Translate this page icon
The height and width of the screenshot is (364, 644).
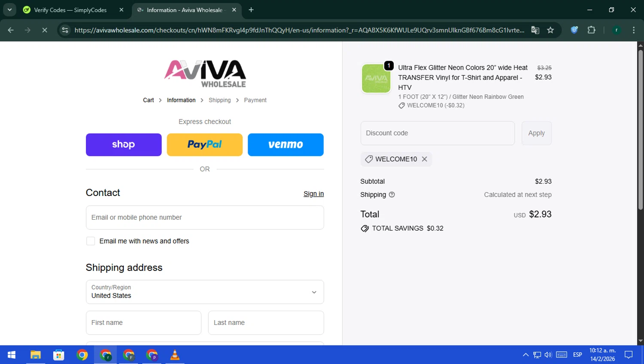(535, 30)
